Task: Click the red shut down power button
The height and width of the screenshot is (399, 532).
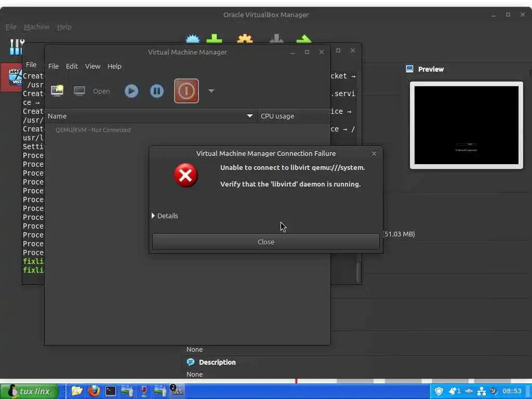Action: tap(187, 91)
